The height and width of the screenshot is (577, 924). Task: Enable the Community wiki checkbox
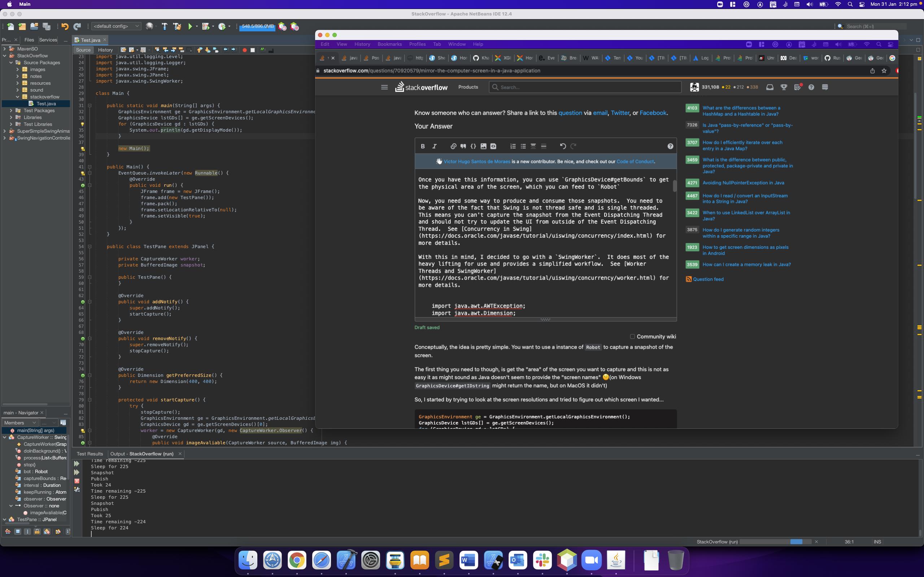632,336
